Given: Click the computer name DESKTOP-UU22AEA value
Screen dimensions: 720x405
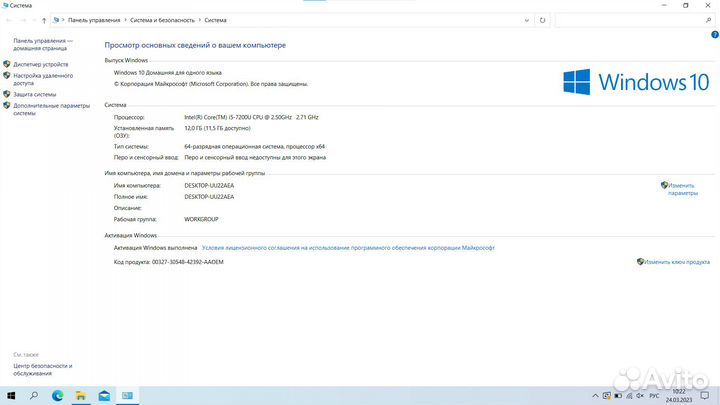Looking at the screenshot, I should tap(209, 186).
